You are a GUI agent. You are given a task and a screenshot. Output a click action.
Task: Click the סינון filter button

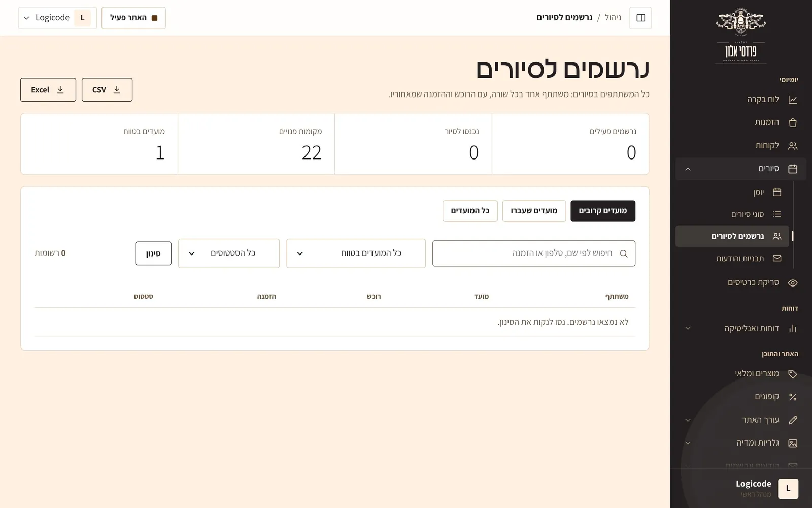pos(153,253)
